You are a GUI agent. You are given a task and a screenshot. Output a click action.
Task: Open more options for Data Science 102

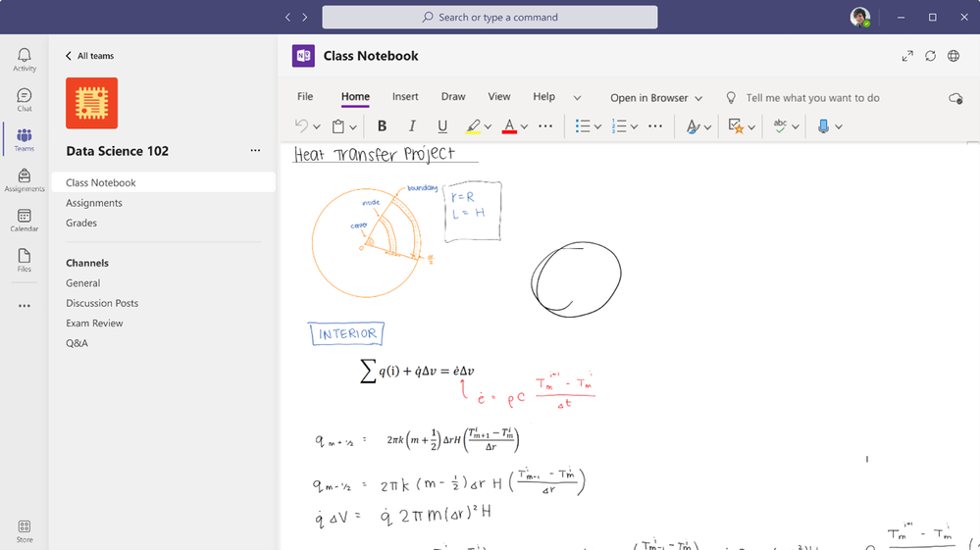coord(255,150)
